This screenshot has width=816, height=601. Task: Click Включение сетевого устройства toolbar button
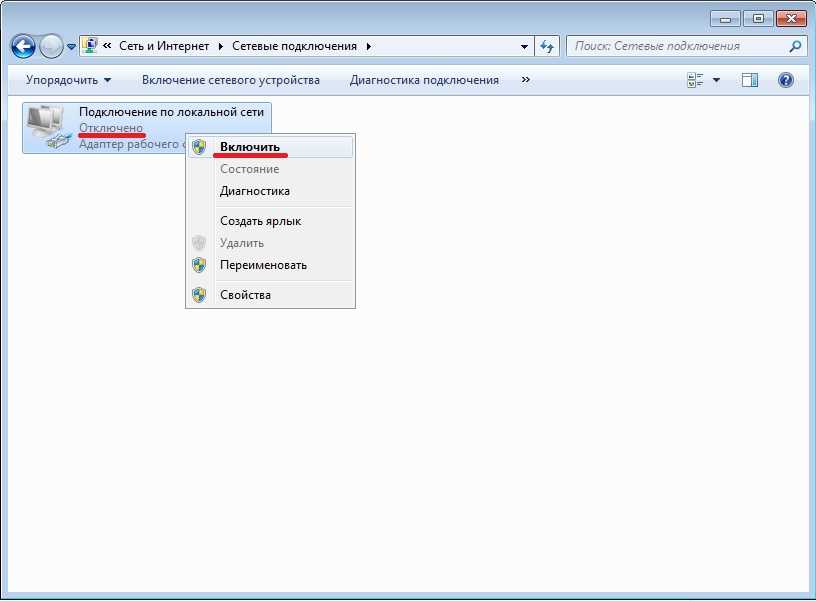(x=231, y=80)
